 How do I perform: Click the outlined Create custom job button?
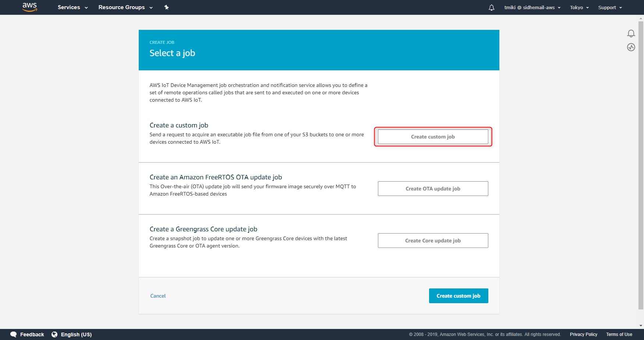tap(433, 137)
